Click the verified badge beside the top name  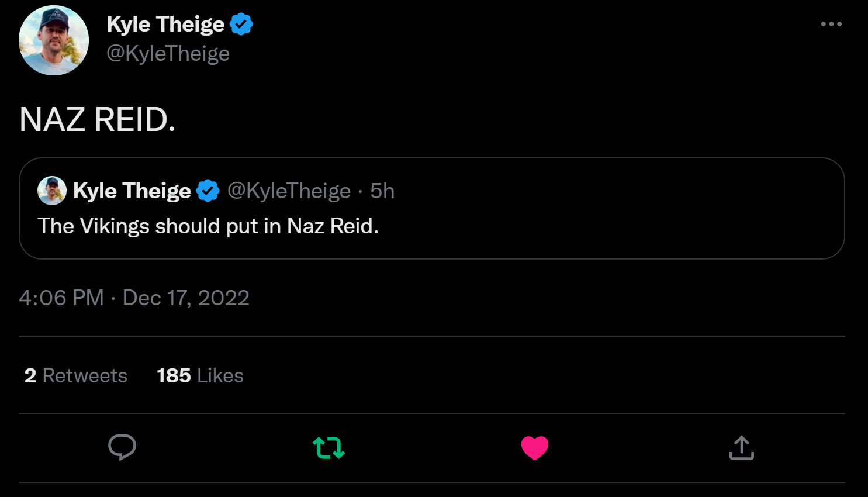(x=241, y=25)
